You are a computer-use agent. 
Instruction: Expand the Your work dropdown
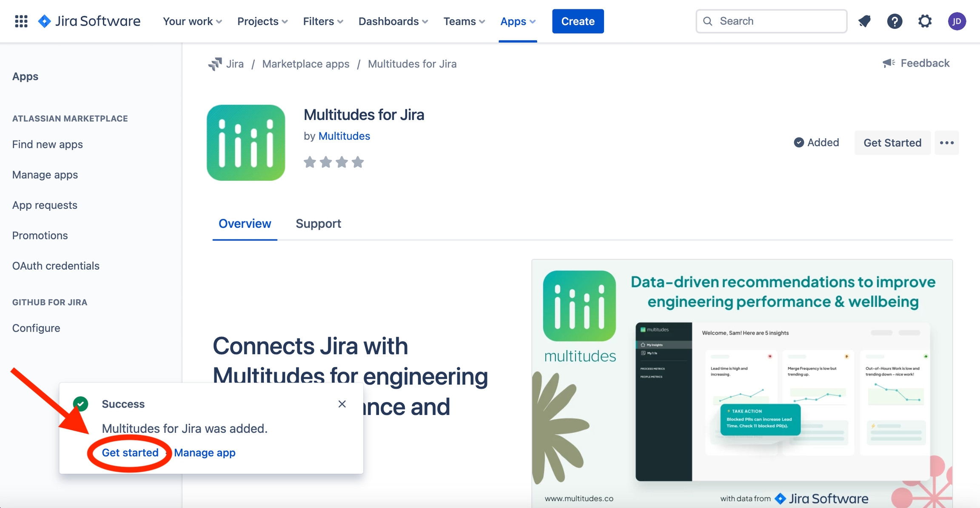pyautogui.click(x=192, y=21)
